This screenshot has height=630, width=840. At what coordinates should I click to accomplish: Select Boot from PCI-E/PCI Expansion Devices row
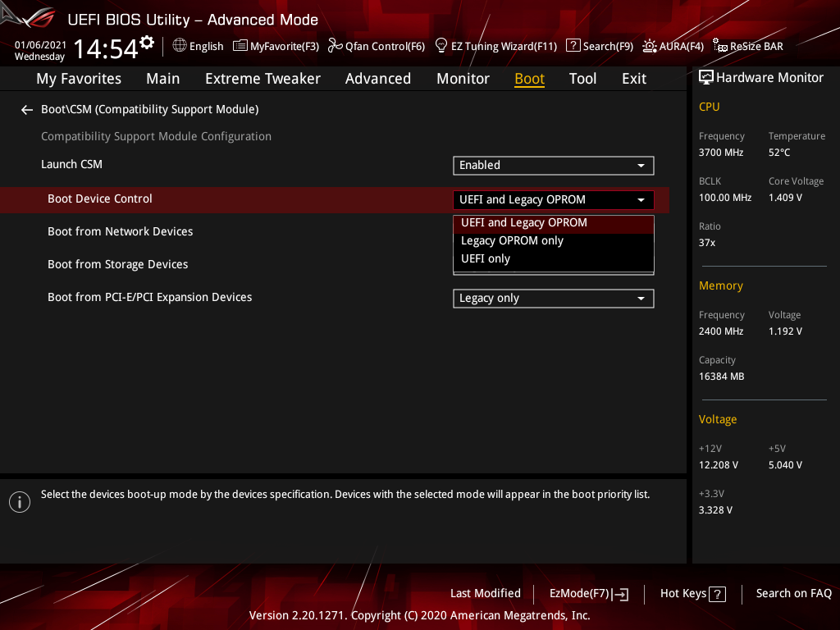[149, 297]
